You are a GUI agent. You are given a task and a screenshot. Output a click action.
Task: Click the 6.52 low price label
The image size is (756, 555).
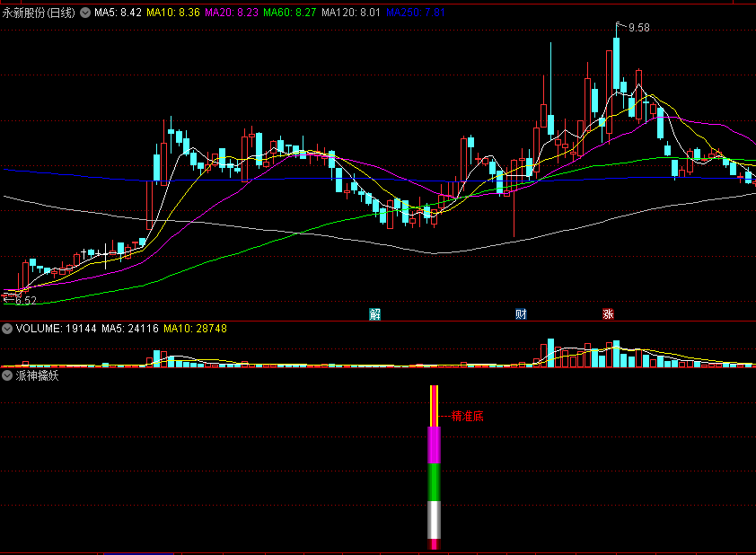(25, 301)
